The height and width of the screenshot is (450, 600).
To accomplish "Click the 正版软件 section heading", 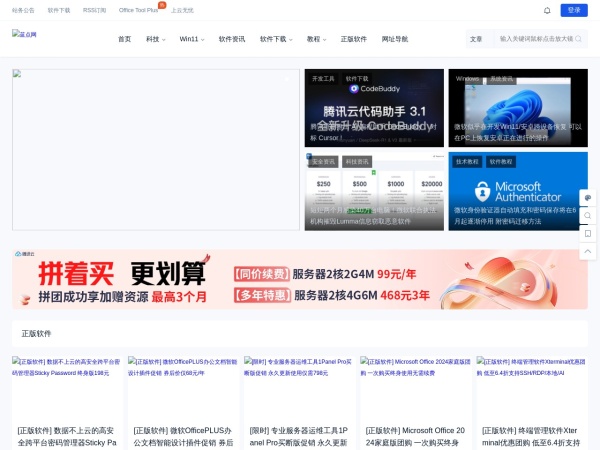I will coord(36,334).
